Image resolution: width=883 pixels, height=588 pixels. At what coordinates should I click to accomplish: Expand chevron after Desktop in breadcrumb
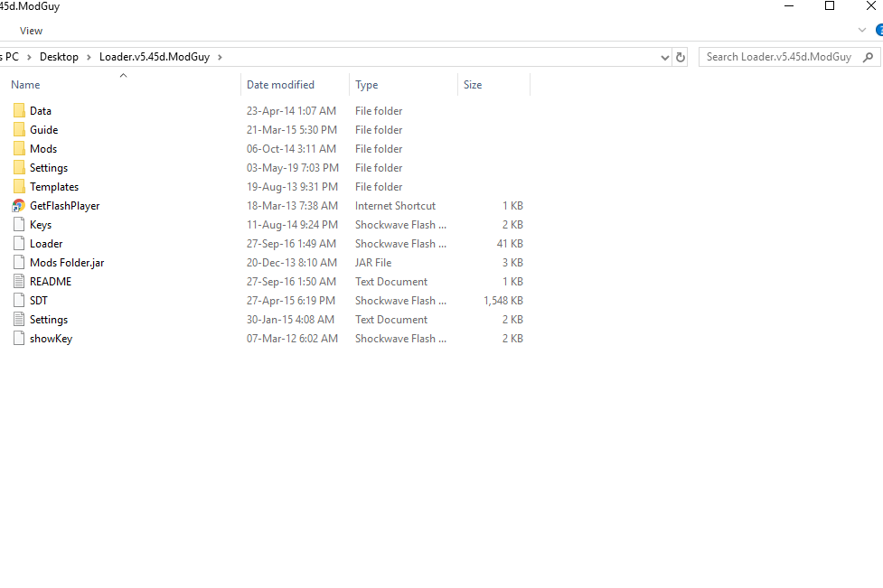[89, 57]
